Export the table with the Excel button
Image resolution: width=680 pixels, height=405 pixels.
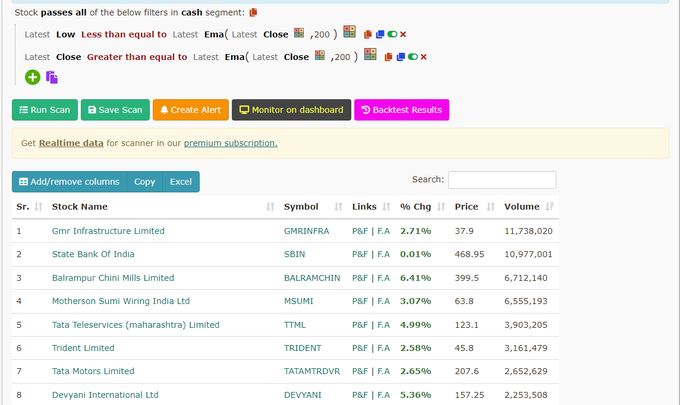tap(181, 182)
